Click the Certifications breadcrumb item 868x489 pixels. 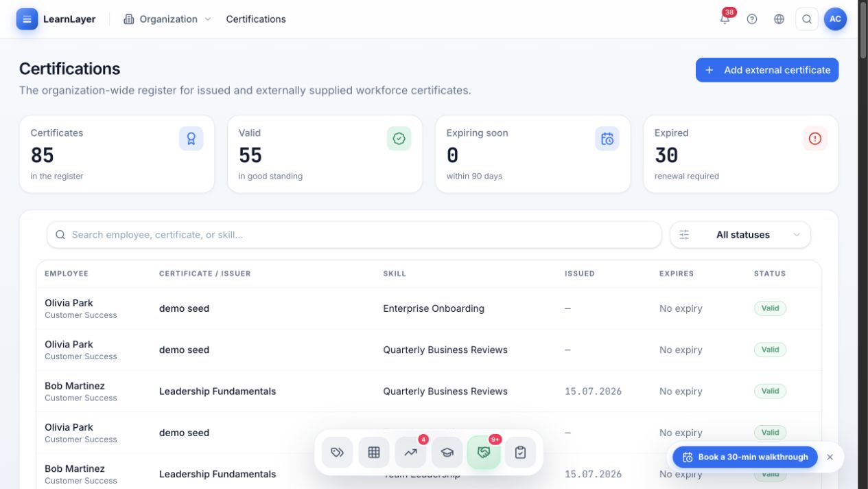pos(256,19)
